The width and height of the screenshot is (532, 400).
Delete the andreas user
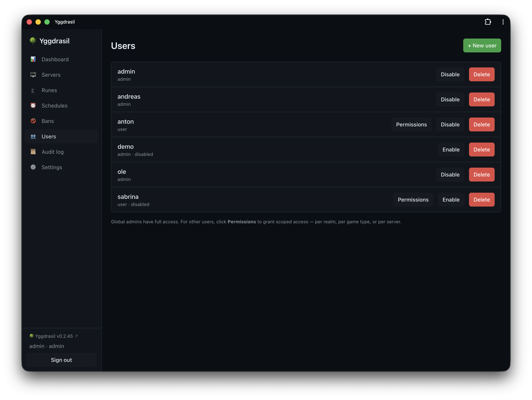(482, 99)
